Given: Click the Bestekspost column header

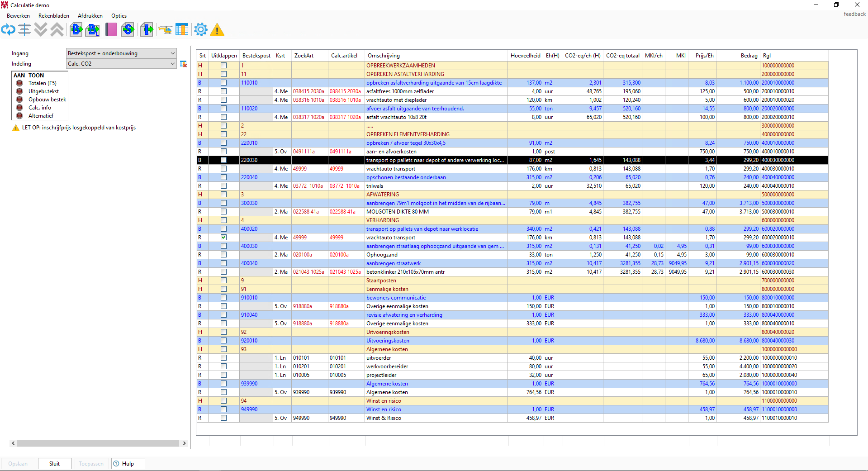Looking at the screenshot, I should pos(256,56).
